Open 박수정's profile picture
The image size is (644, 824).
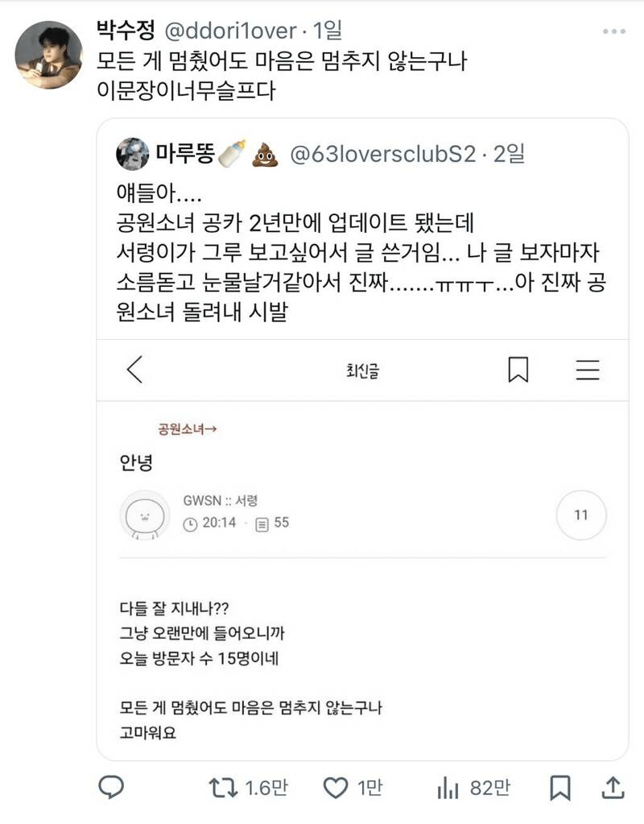click(x=49, y=54)
